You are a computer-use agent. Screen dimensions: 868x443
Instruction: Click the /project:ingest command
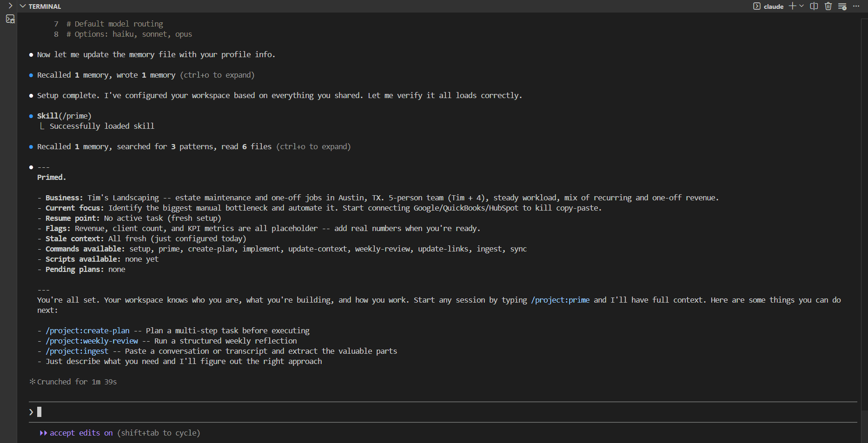77,351
